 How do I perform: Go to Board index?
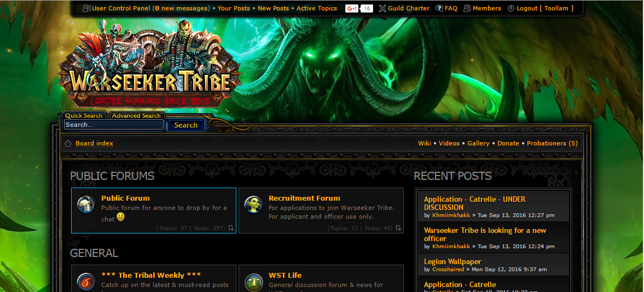[x=94, y=143]
